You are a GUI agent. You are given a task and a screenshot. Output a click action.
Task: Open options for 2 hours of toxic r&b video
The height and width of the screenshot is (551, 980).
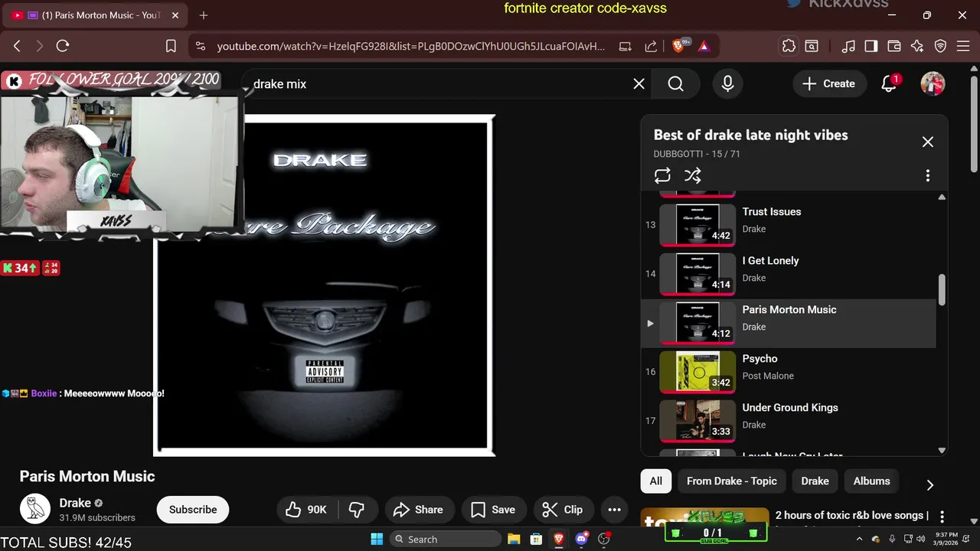942,517
